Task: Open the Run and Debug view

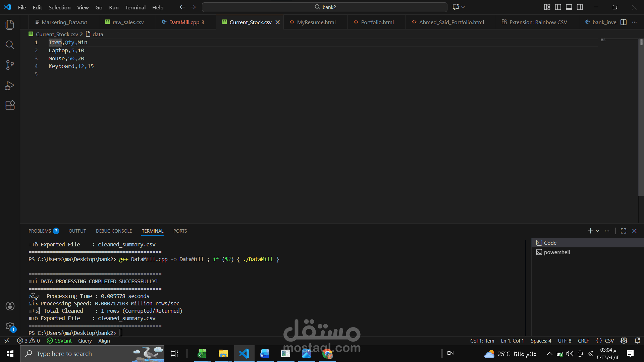Action: pos(10,85)
